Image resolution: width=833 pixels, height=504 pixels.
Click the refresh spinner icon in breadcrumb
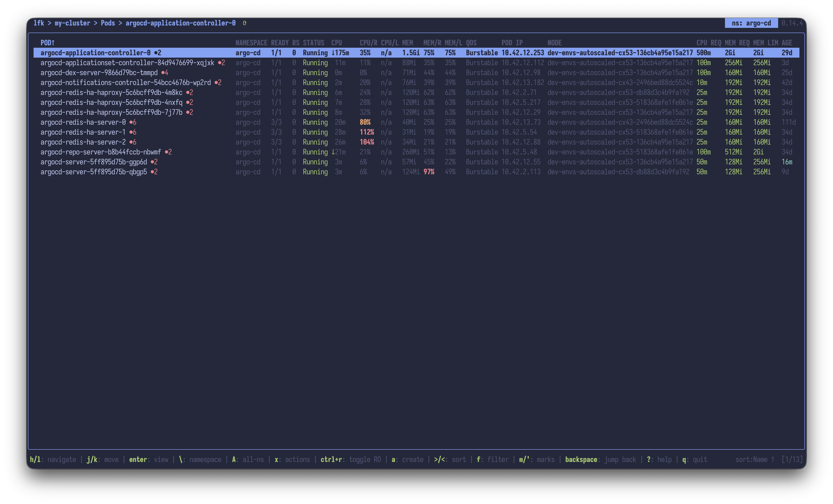point(244,23)
